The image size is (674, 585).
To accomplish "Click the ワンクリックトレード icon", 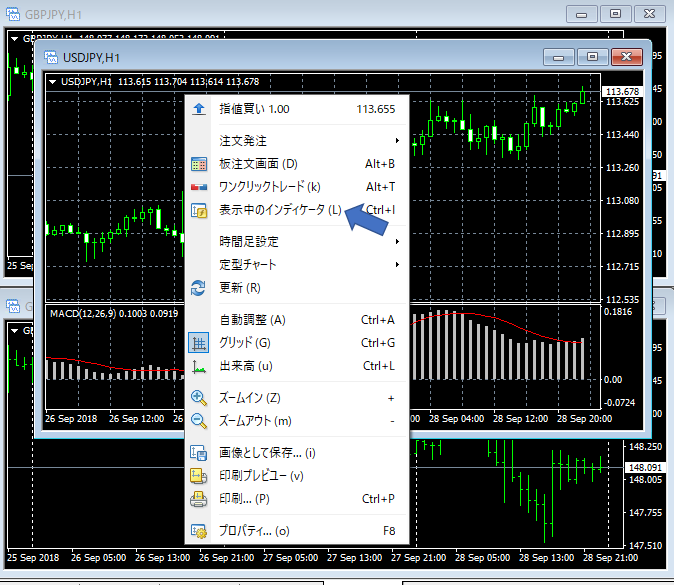I will [x=198, y=187].
